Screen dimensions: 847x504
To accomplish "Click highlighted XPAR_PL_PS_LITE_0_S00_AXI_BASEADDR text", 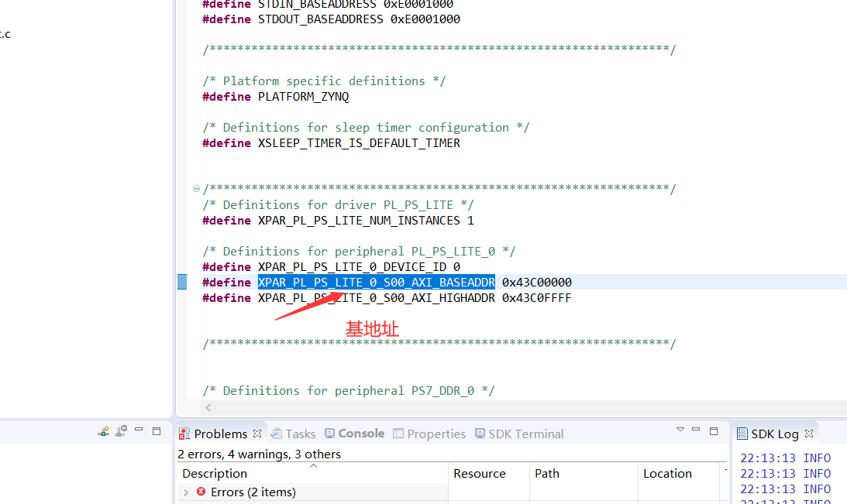I will coord(376,283).
